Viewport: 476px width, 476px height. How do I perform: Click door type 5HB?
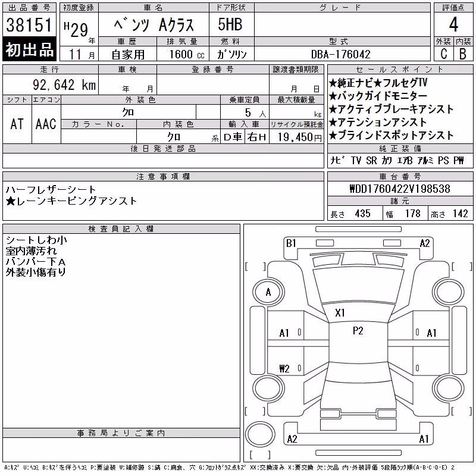(230, 24)
